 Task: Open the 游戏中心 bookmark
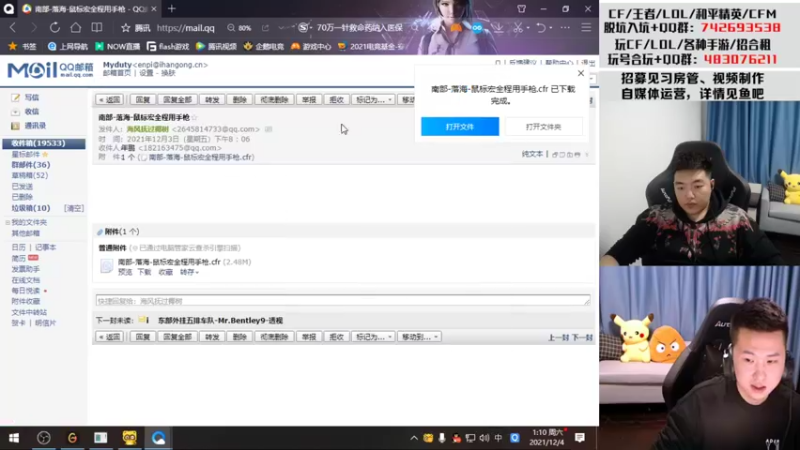click(x=311, y=46)
